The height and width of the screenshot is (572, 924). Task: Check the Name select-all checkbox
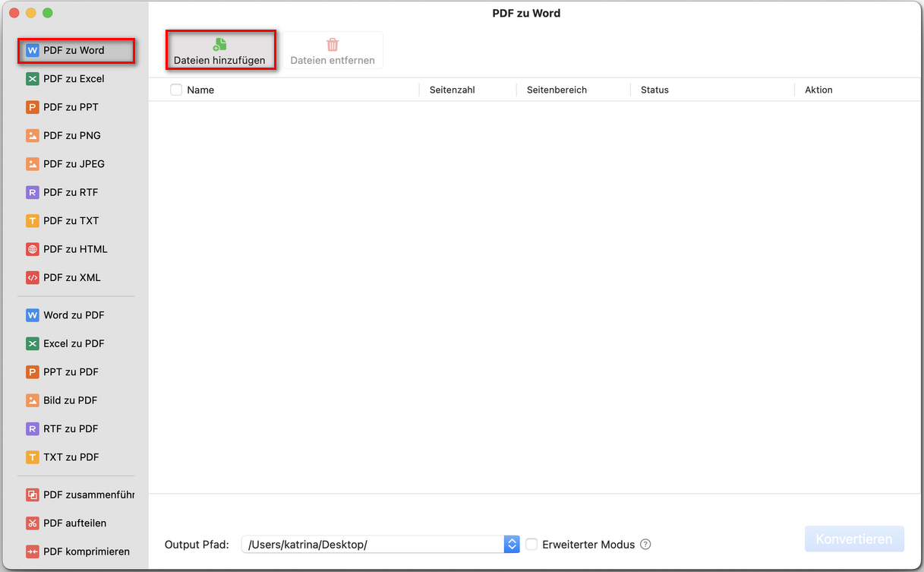click(175, 89)
